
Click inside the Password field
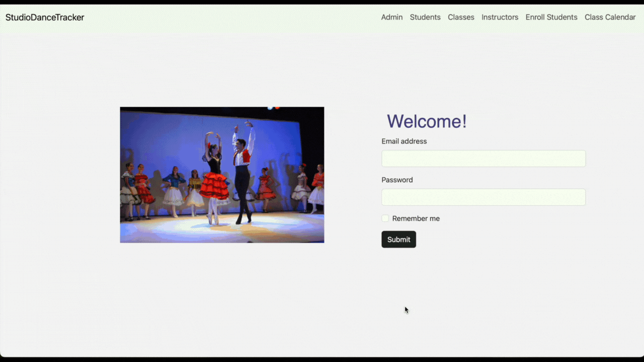click(x=483, y=197)
